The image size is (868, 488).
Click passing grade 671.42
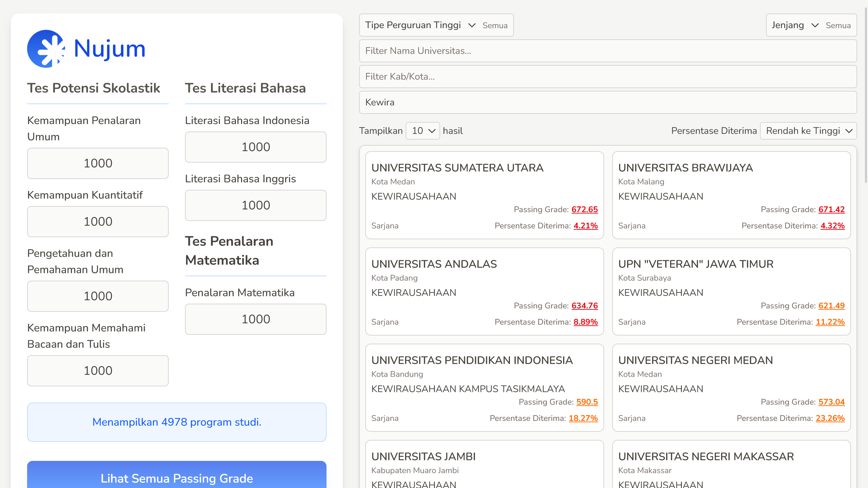831,209
